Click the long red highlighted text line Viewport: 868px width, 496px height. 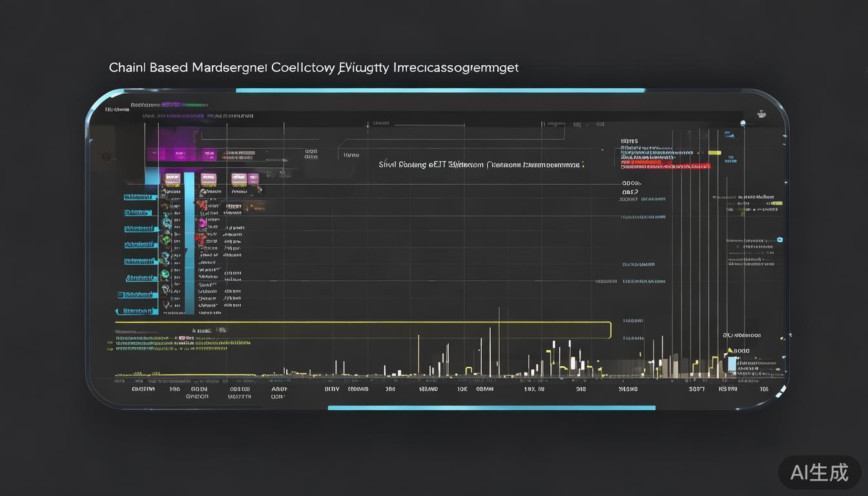(665, 167)
